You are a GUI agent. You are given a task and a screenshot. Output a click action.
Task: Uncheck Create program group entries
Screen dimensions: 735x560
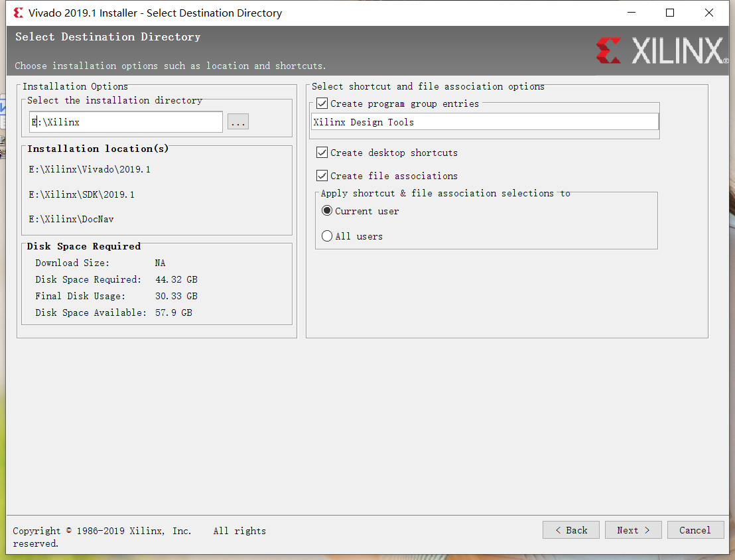point(322,104)
